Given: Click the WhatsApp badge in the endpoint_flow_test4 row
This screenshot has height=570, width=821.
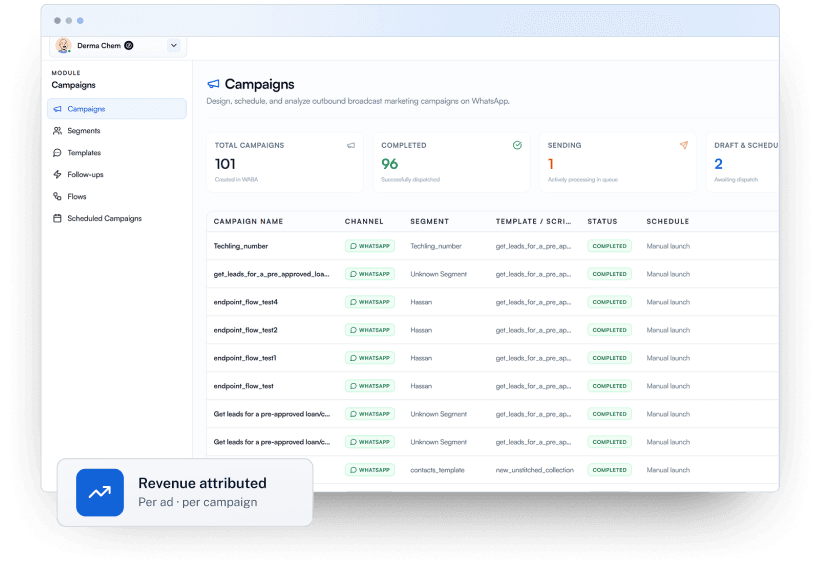Looking at the screenshot, I should click(x=370, y=303).
